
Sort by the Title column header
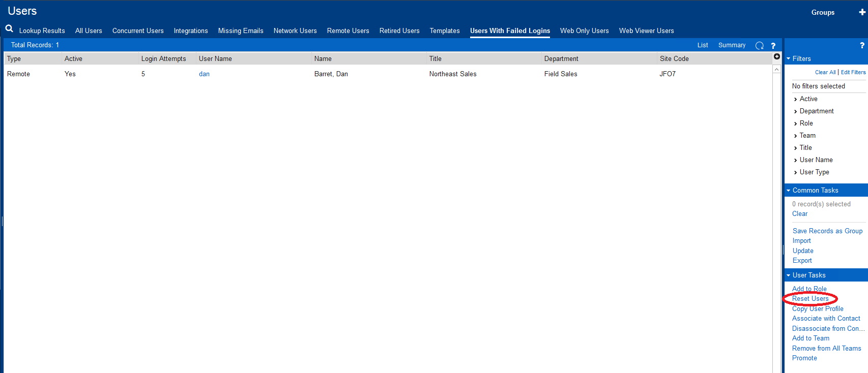pos(436,59)
